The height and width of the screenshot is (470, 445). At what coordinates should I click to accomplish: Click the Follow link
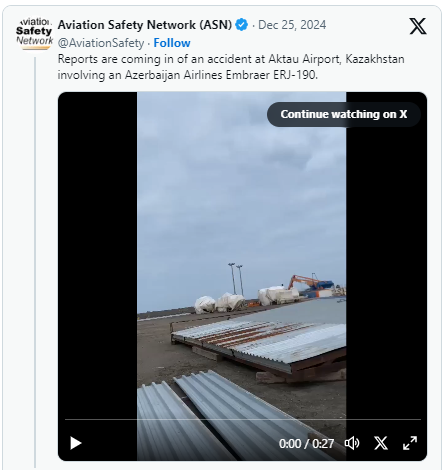click(x=172, y=43)
